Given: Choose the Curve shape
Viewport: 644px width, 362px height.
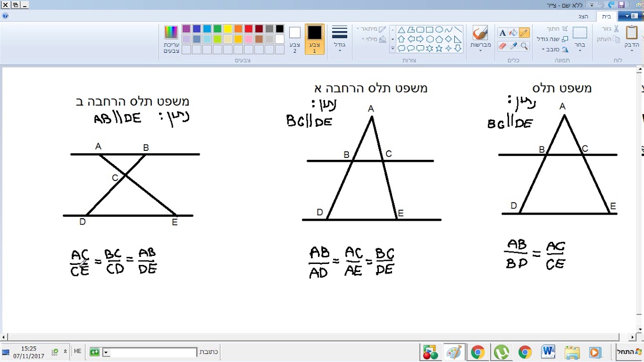Looking at the screenshot, I should click(448, 30).
